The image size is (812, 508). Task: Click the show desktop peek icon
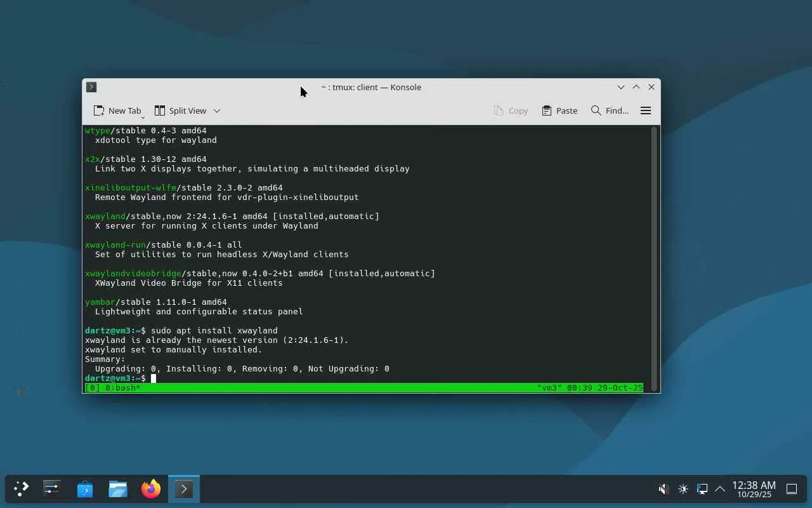click(x=792, y=489)
